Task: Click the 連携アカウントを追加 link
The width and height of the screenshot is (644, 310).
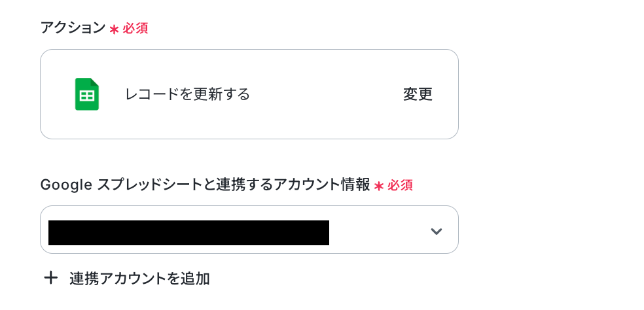Action: click(139, 279)
